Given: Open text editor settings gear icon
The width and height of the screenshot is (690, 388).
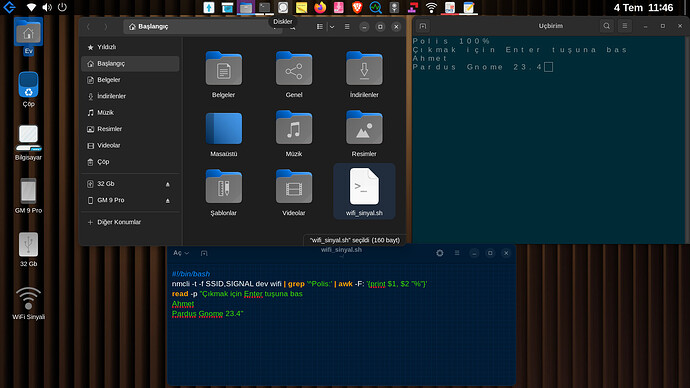Looking at the screenshot, I should click(440, 253).
